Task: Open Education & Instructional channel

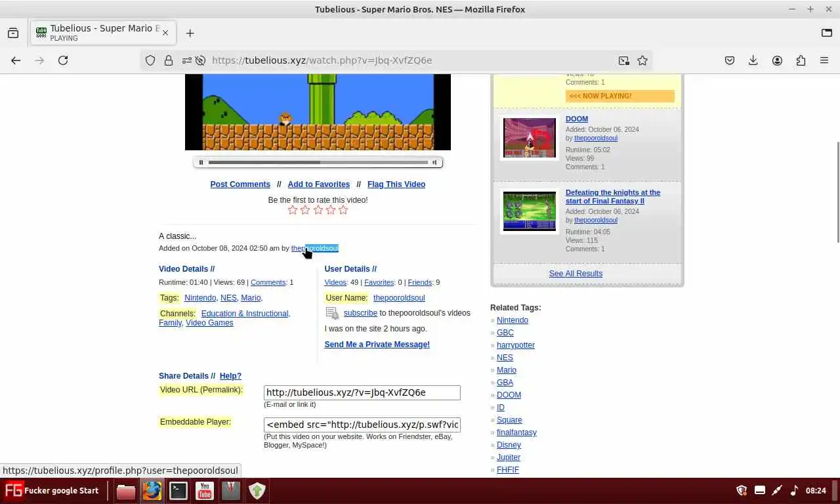Action: point(245,314)
